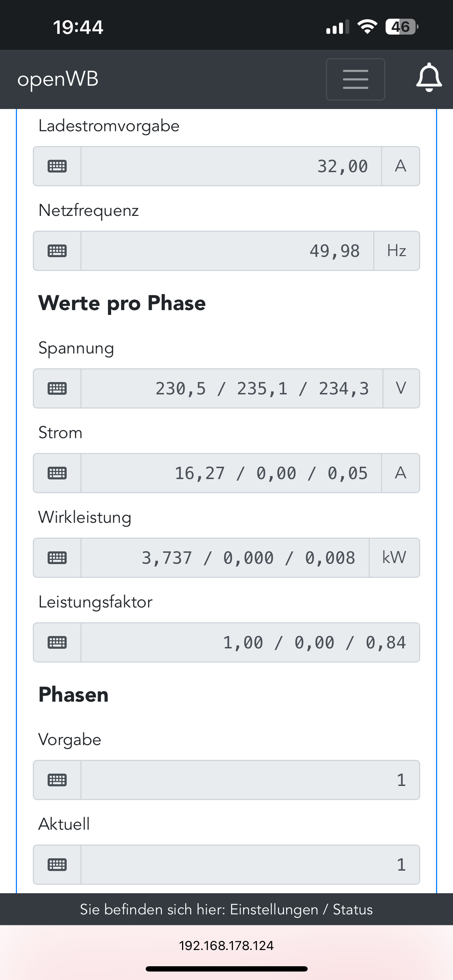Click keyboard icon in Vorgabe row

(57, 780)
